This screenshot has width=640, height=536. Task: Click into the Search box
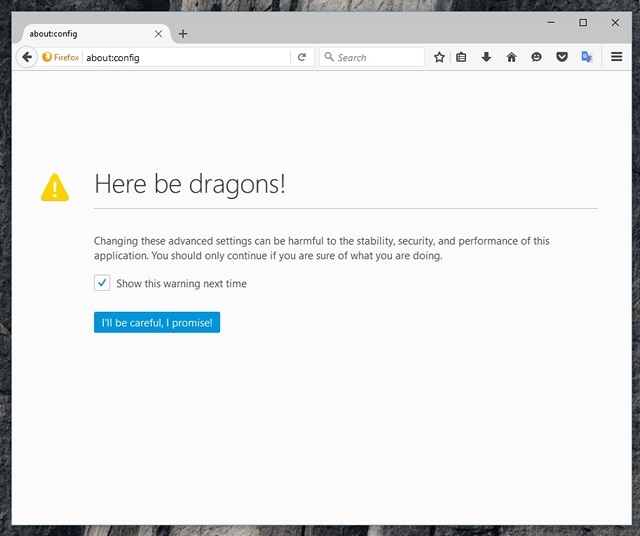pos(371,57)
